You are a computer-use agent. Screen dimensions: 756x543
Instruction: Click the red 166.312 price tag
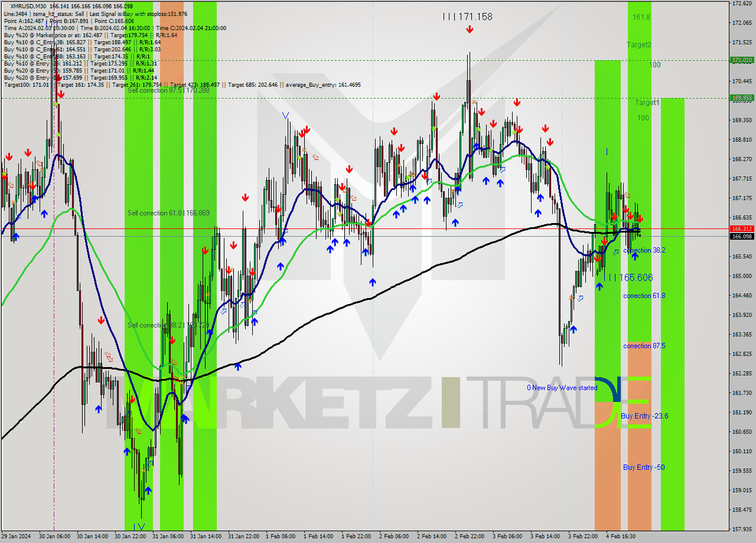coord(742,228)
